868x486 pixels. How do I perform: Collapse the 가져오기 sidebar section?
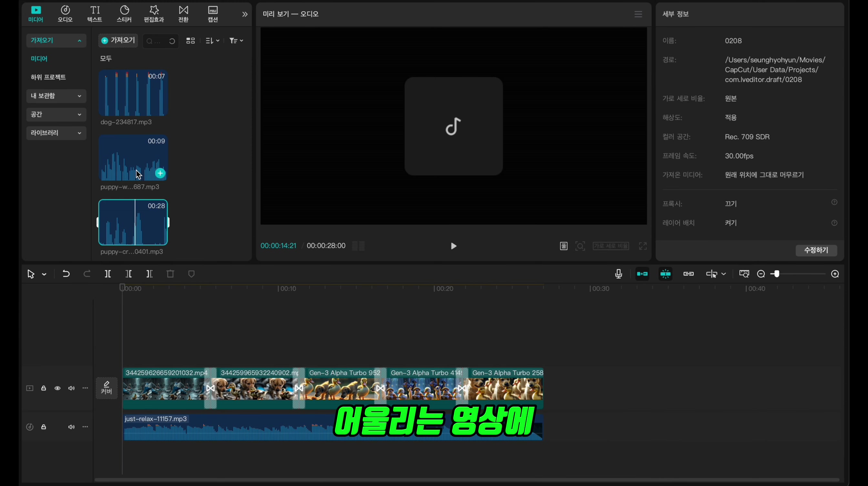tap(56, 40)
